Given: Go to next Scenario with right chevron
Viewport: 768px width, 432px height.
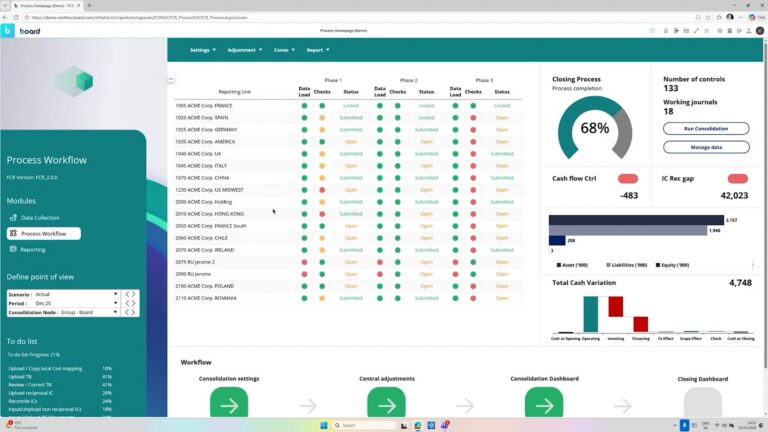Looking at the screenshot, I should coord(133,294).
